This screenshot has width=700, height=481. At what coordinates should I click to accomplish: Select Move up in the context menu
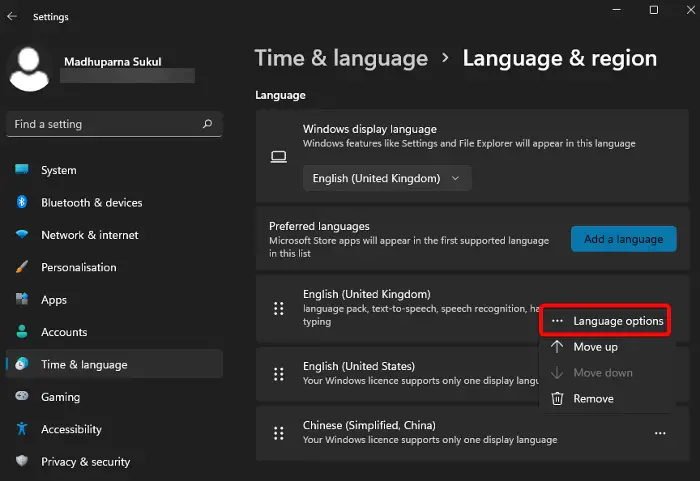point(605,347)
